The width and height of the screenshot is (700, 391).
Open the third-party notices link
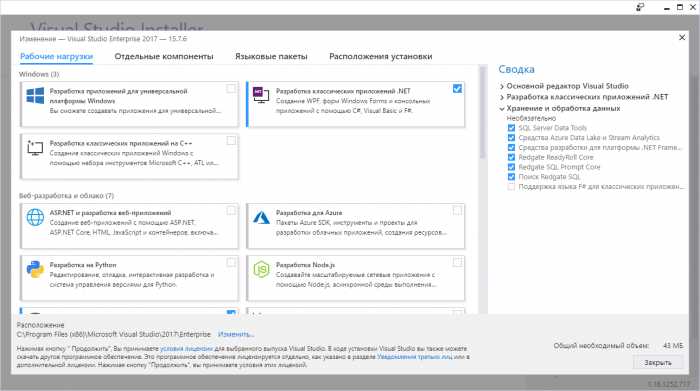[414, 357]
